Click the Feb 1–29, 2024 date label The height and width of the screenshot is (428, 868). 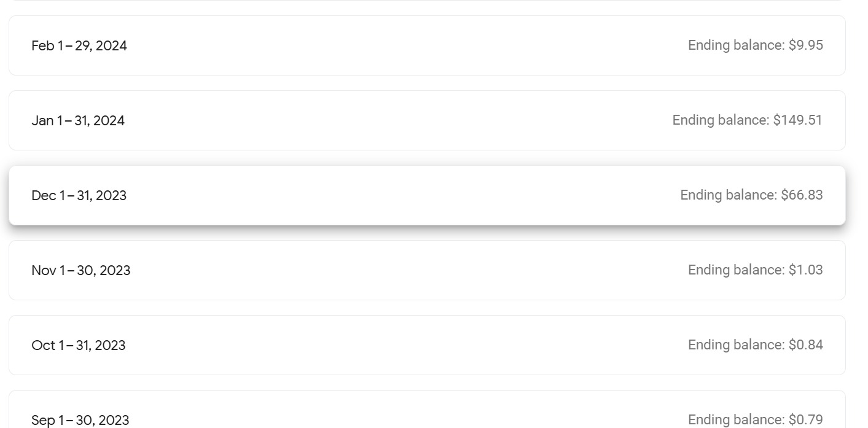pos(79,46)
